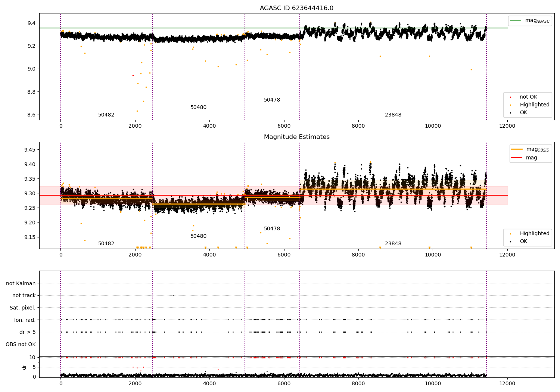Click the 'Sat. pixel.' row label

tap(23, 308)
